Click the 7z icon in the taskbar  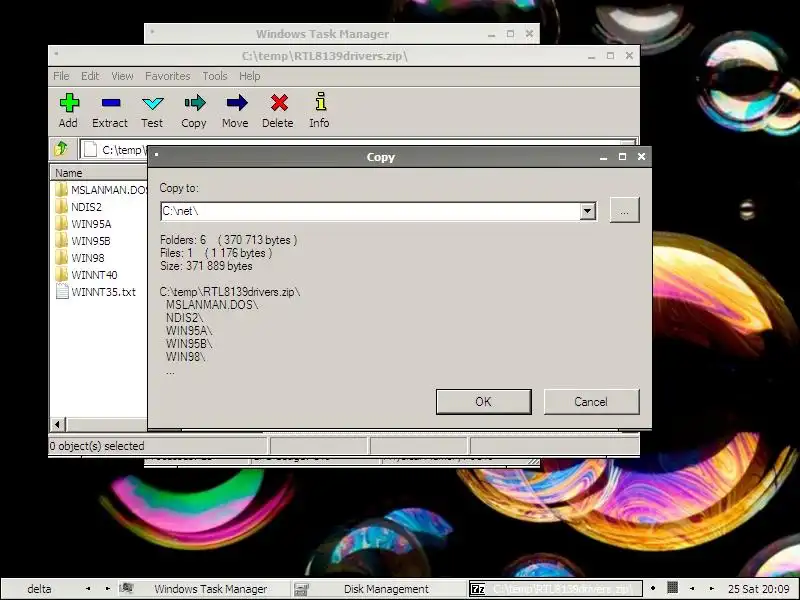[478, 589]
